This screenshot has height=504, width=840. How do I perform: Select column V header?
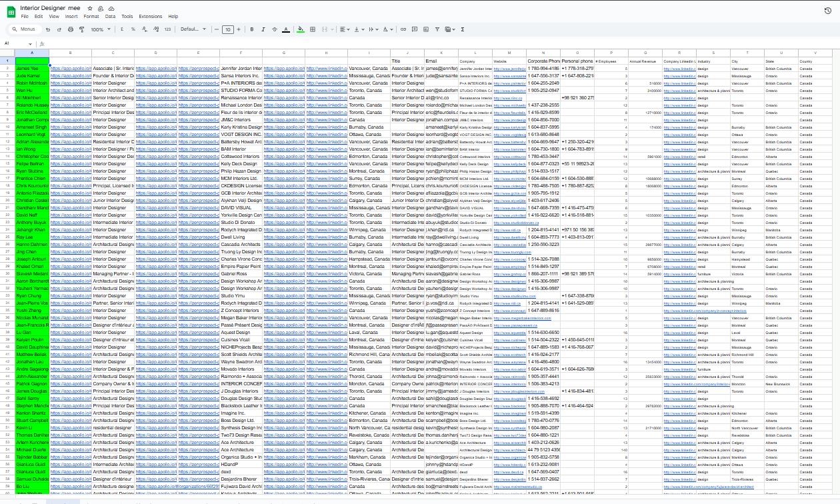(x=815, y=53)
